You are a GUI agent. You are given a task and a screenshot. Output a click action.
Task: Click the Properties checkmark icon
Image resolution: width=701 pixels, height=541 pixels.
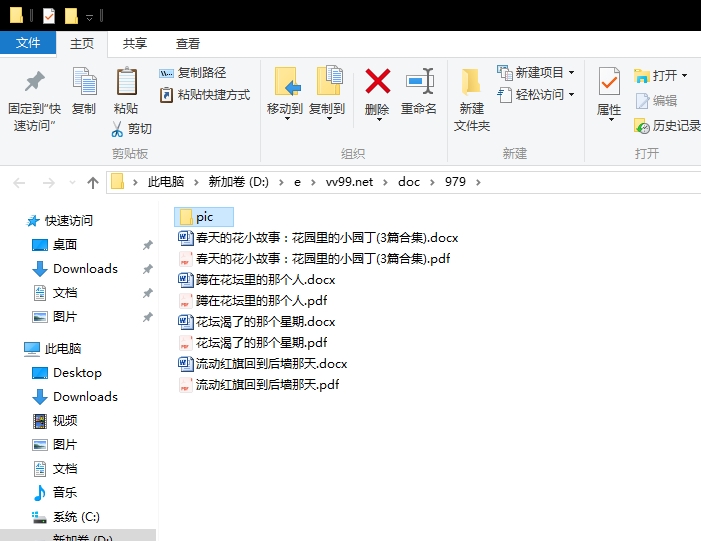point(609,81)
